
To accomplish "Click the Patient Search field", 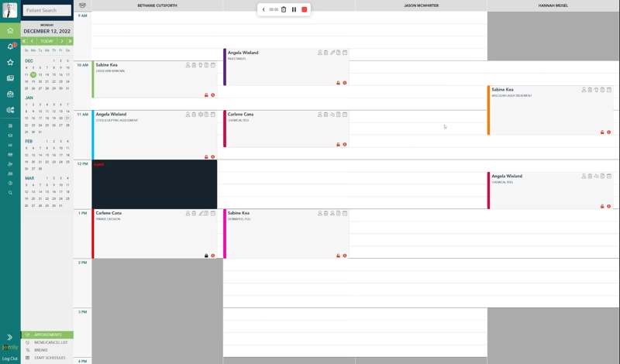I will 46,11.
